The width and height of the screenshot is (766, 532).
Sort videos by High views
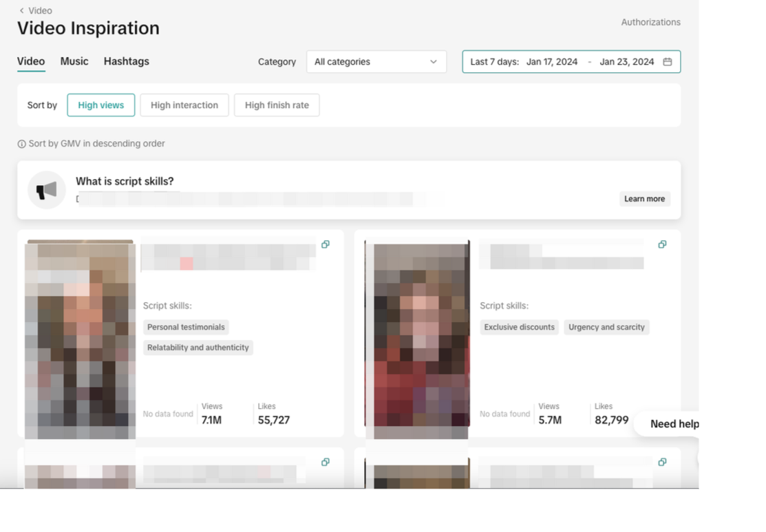click(100, 105)
